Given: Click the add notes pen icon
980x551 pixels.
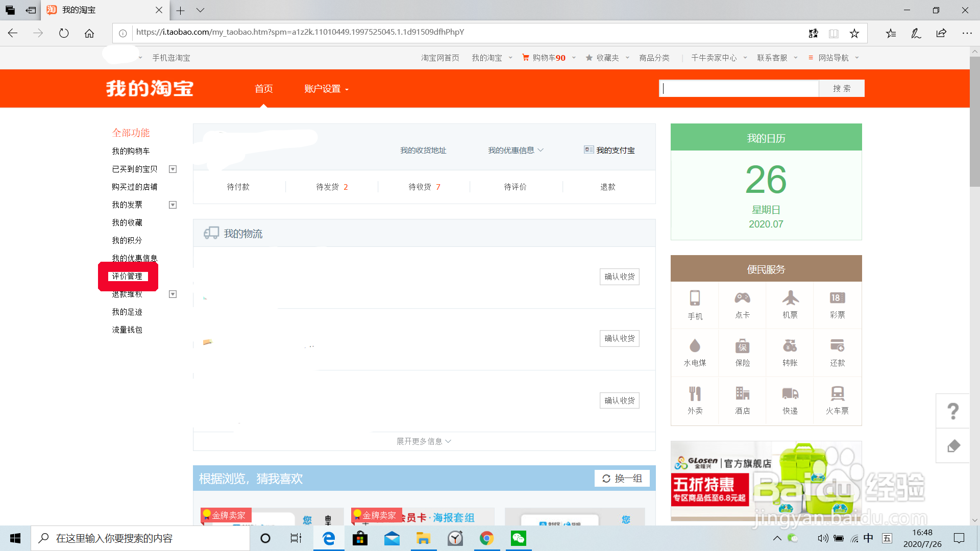Looking at the screenshot, I should pos(916,33).
